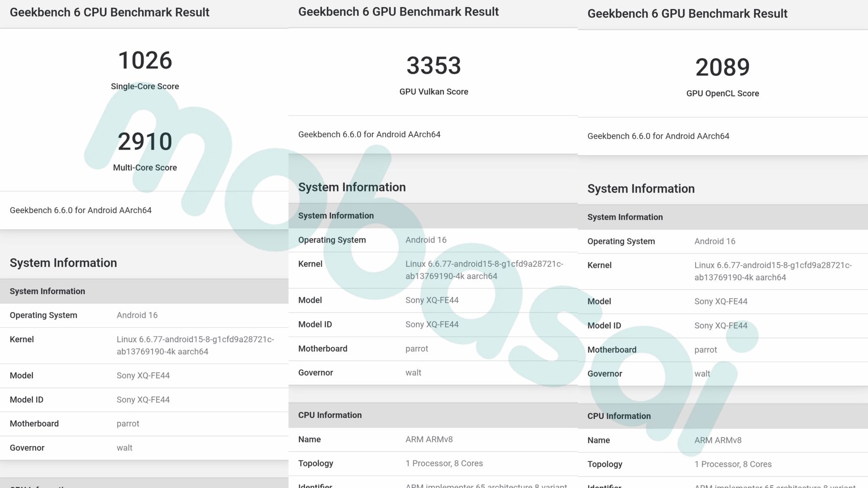Click the Kernel value in the CPU result panel
Image resolution: width=868 pixels, height=488 pixels.
coord(195,346)
